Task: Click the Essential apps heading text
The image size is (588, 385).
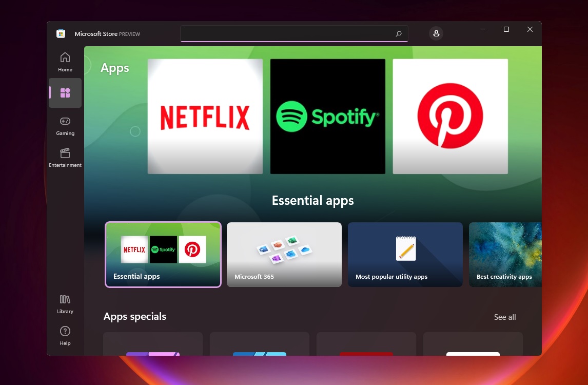Action: click(313, 201)
